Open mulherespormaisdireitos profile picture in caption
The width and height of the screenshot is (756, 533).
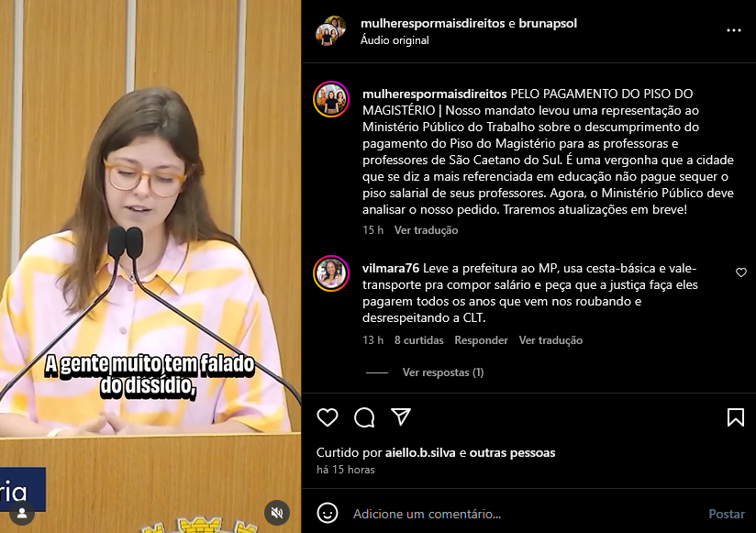click(x=331, y=99)
